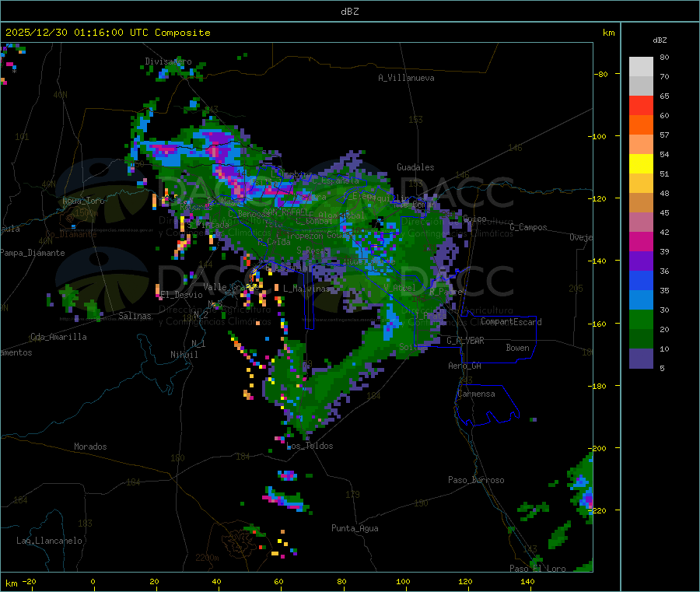The height and width of the screenshot is (592, 700).
Task: Click the '2200m' elevation label
Action: coord(207,558)
